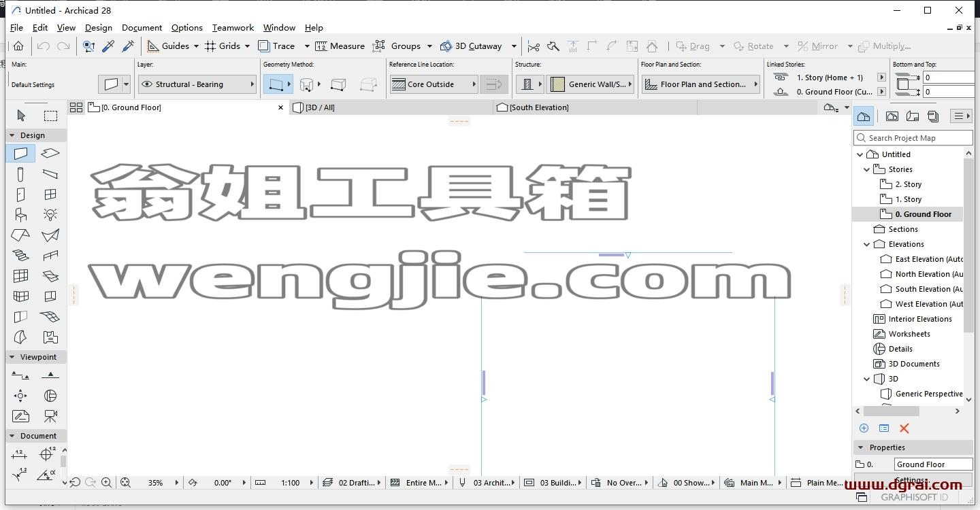Toggle Trace reference
980x510 pixels.
point(276,46)
